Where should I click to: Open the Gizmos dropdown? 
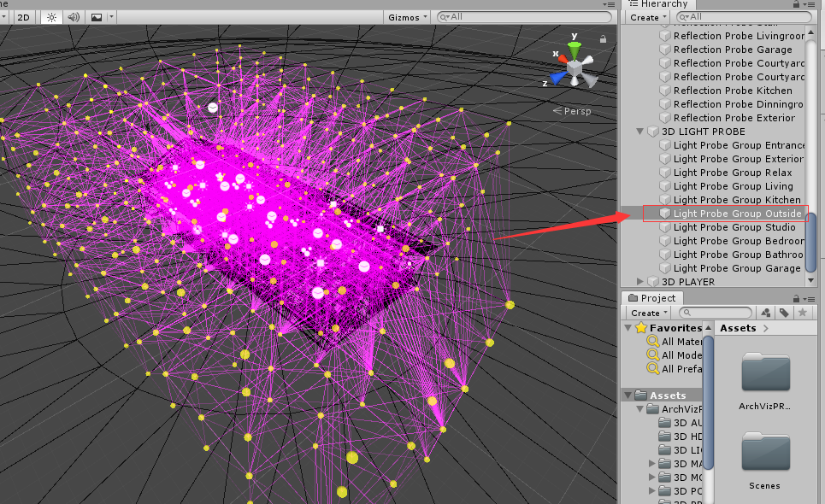[x=407, y=16]
